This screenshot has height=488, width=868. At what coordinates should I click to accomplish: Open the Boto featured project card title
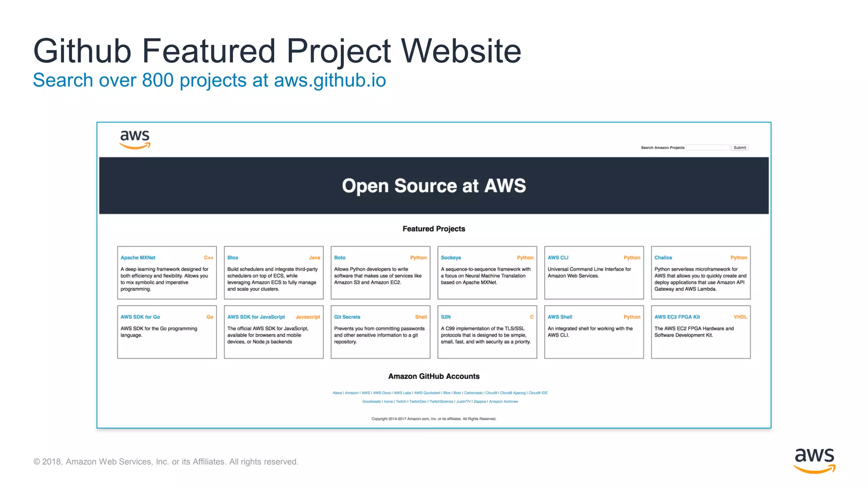(339, 258)
